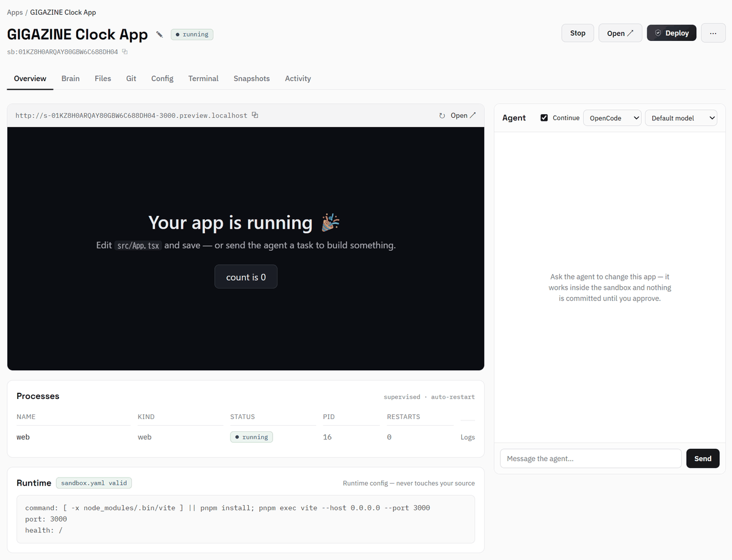Open the OpenCode agent dropdown
The width and height of the screenshot is (732, 560).
pyautogui.click(x=612, y=118)
